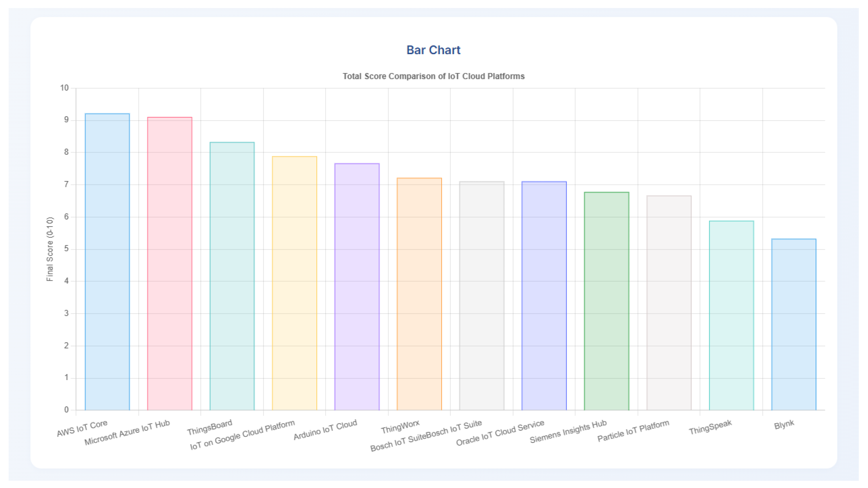This screenshot has height=488, width=868.
Task: Click the y-axis tick label 7
Action: [x=66, y=185]
